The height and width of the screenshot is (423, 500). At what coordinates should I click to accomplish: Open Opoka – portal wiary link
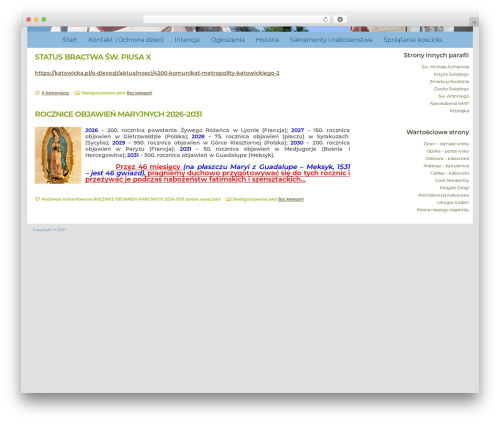coord(448,151)
